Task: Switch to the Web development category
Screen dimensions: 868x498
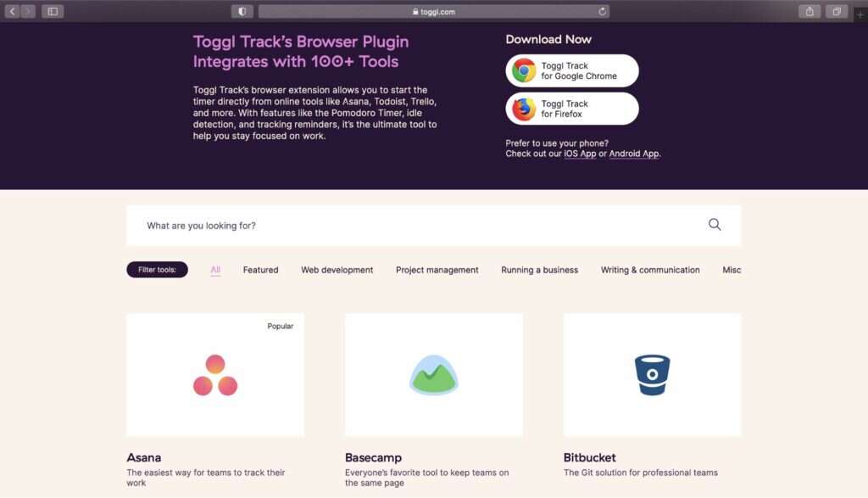Action: [x=337, y=269]
